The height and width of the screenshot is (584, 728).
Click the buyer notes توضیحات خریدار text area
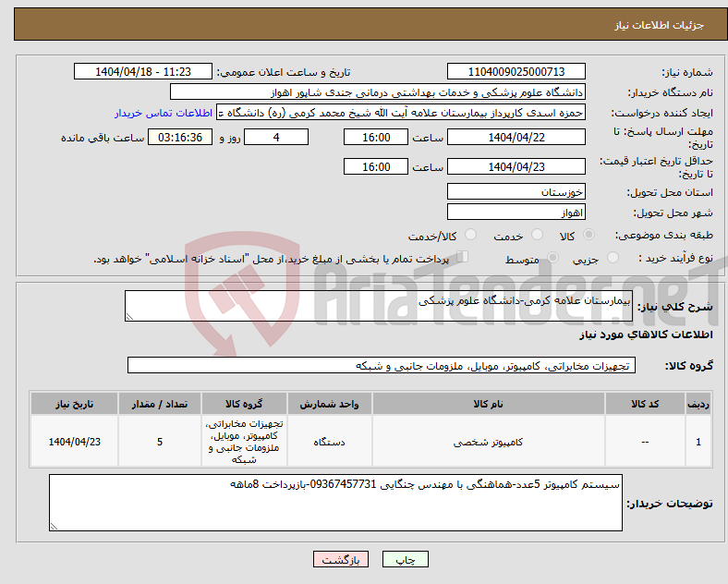[335, 503]
